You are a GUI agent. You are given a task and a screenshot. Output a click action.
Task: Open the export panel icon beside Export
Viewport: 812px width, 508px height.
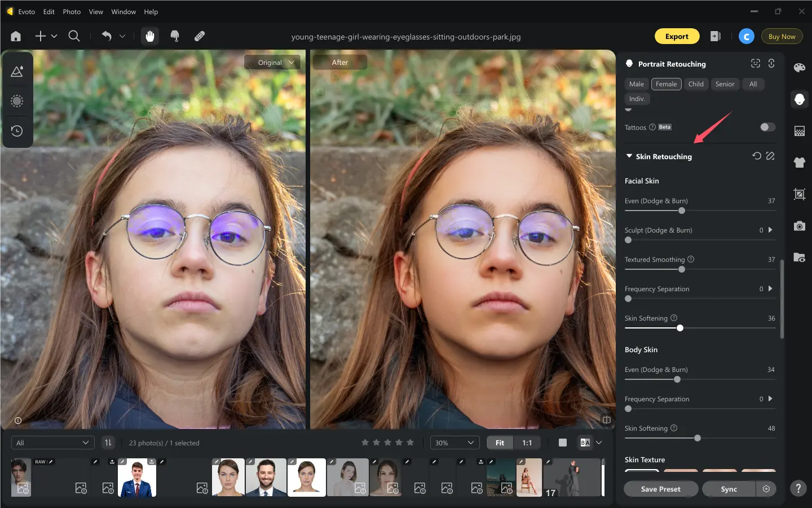point(716,36)
